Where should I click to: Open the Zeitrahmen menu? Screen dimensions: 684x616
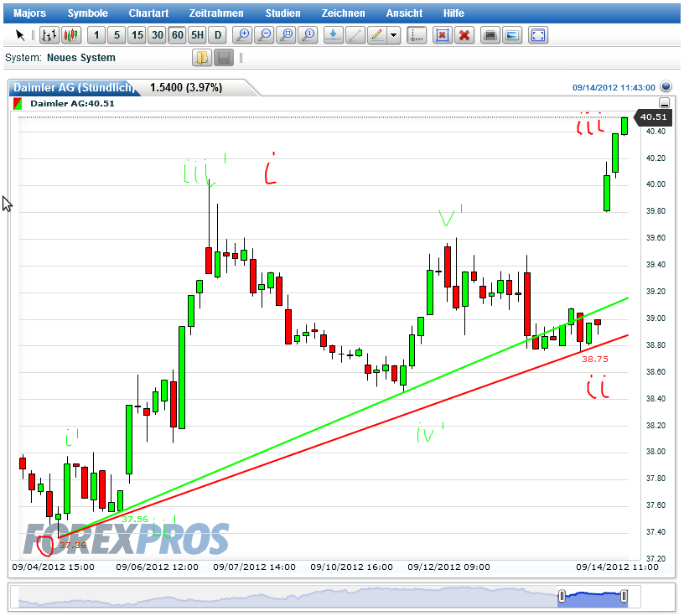[x=214, y=13]
